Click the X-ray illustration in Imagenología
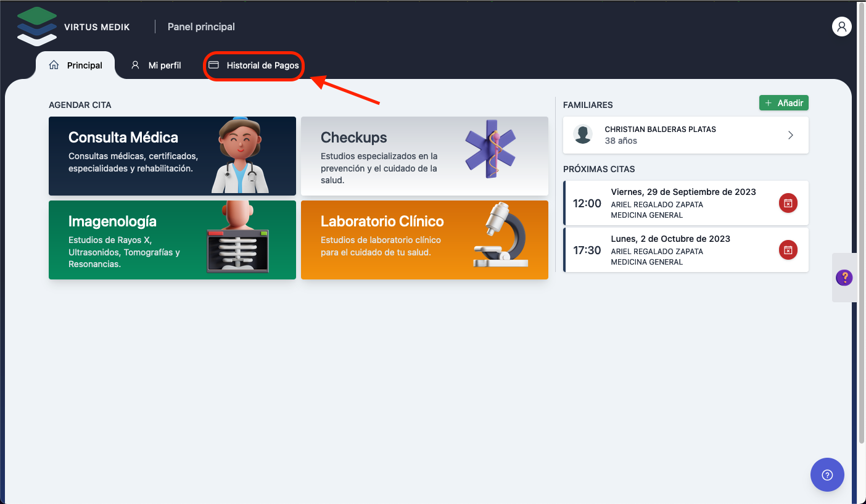 click(x=237, y=239)
